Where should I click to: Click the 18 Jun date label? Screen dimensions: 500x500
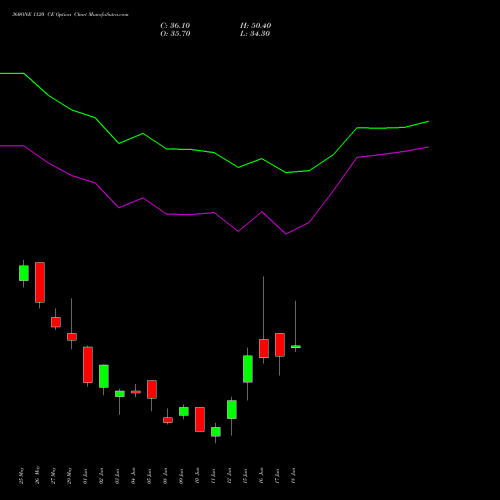[x=294, y=476]
